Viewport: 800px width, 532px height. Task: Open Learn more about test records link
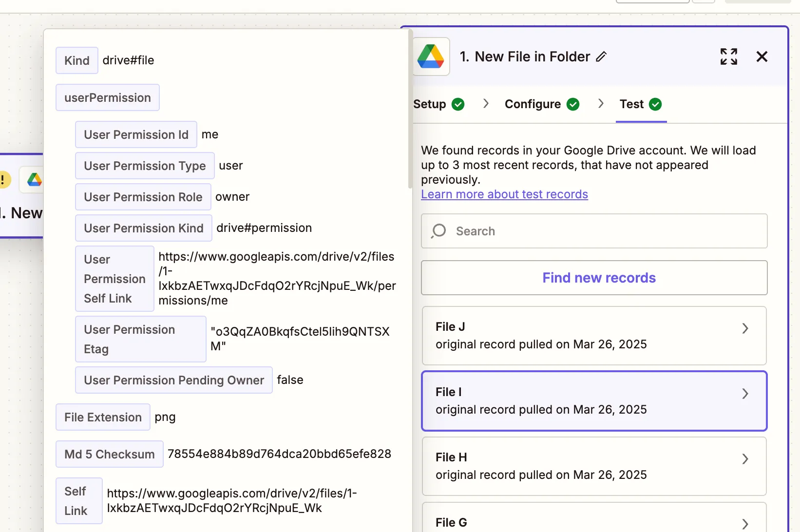pos(504,194)
